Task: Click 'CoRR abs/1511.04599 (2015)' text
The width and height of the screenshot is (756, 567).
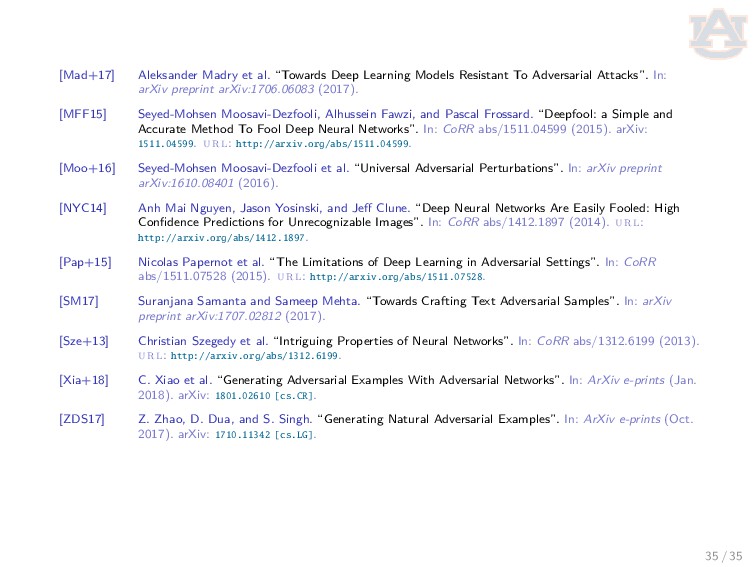Action: [x=526, y=129]
